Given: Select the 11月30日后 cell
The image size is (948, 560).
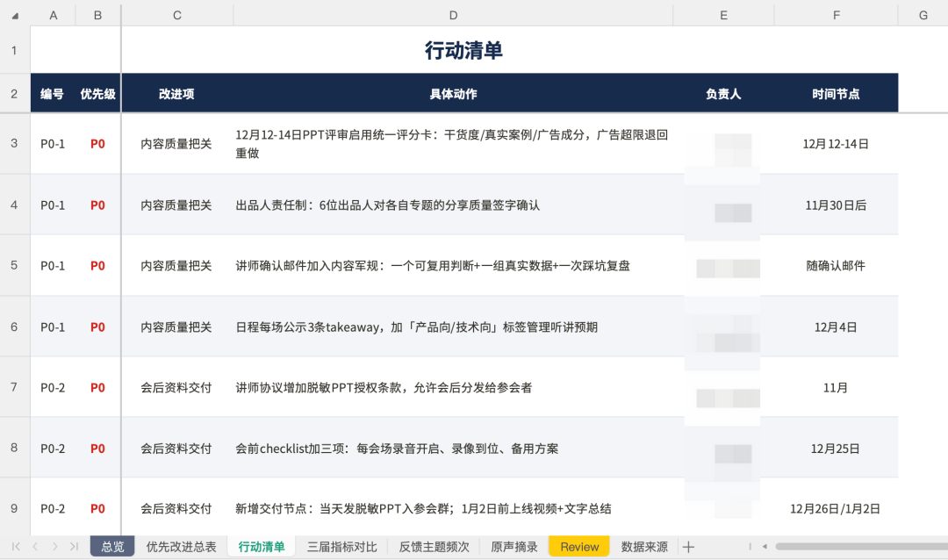Looking at the screenshot, I should (x=837, y=205).
